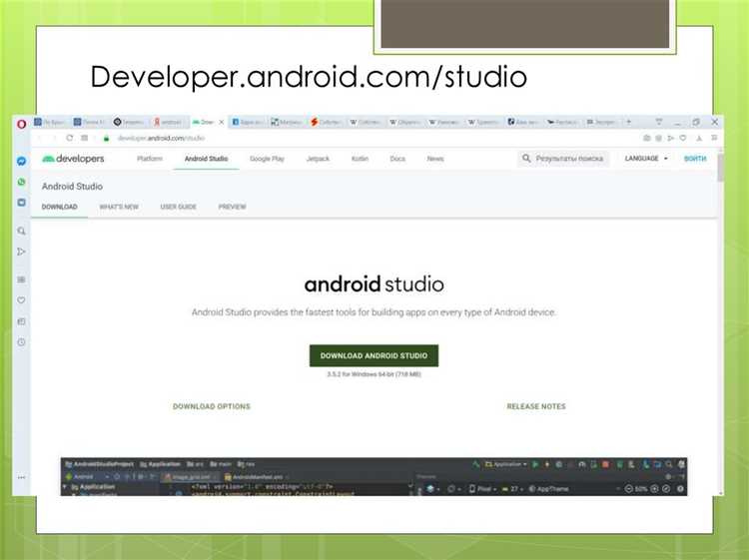Viewport: 749px width, 560px height.
Task: Take a snapshot with the camera icon
Action: coord(647,138)
